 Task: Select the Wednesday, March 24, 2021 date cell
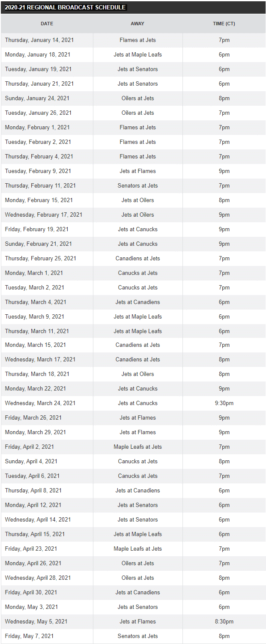point(40,403)
